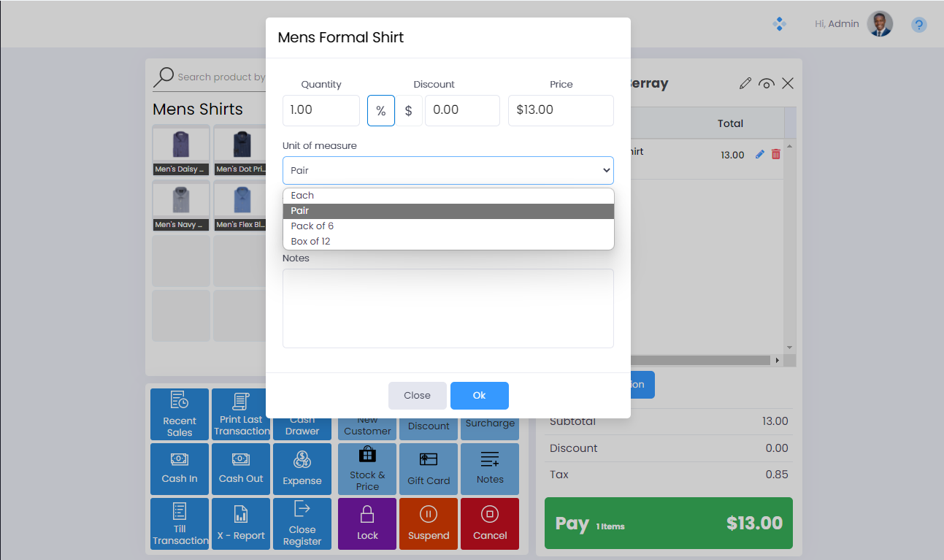Image resolution: width=944 pixels, height=560 pixels.
Task: Click the Recent Sales icon button
Action: pyautogui.click(x=180, y=414)
